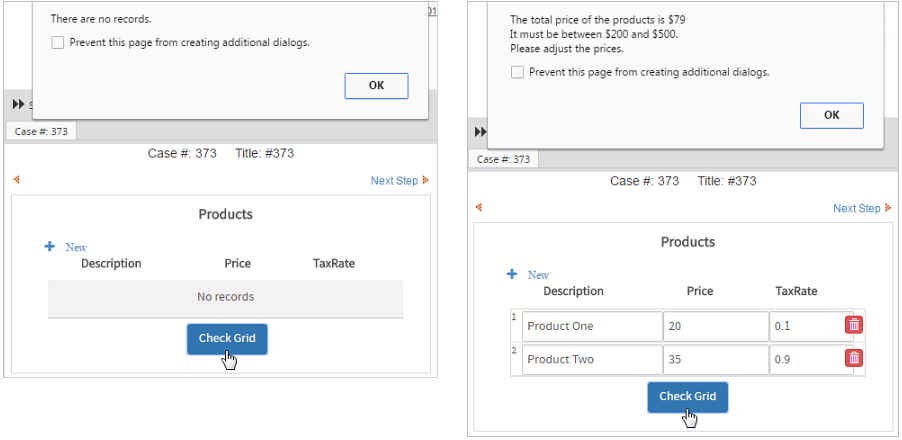Viewport: 902px width, 440px height.
Task: Click the plus icon above the empty grid
Action: pyautogui.click(x=49, y=246)
